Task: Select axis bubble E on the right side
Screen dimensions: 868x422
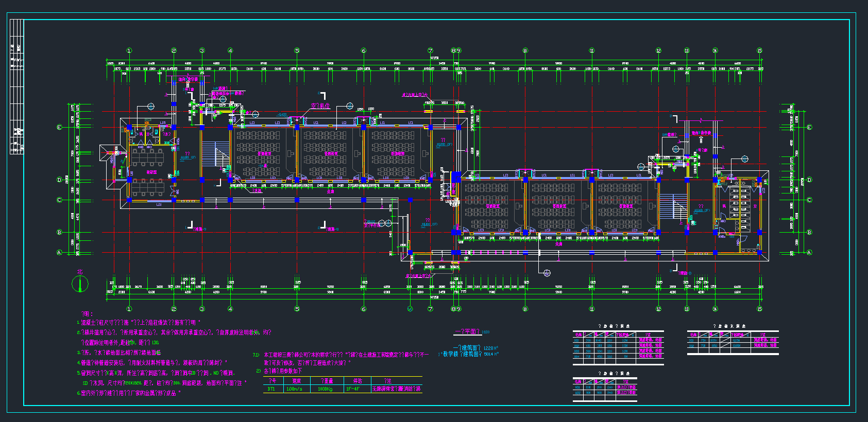Action: [809, 127]
